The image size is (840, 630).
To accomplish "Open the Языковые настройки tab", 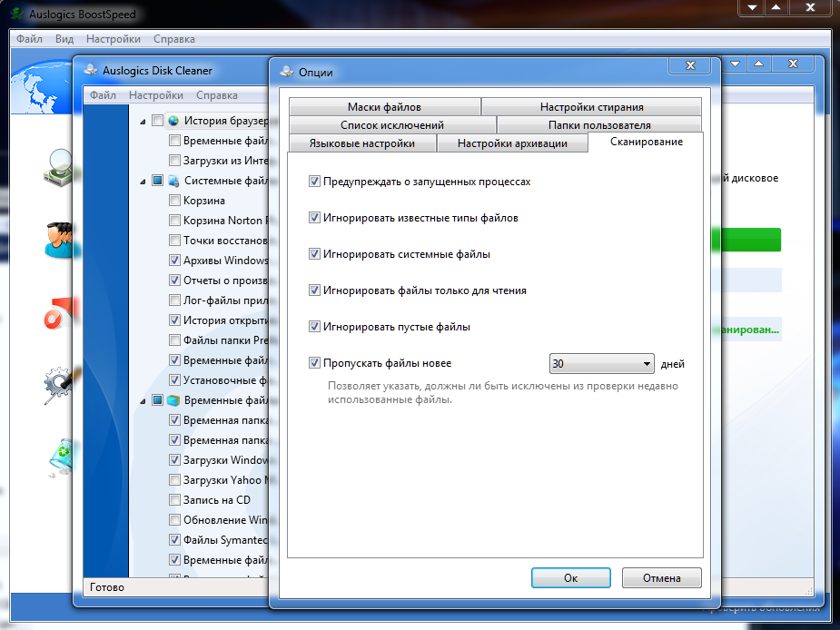I will [362, 143].
